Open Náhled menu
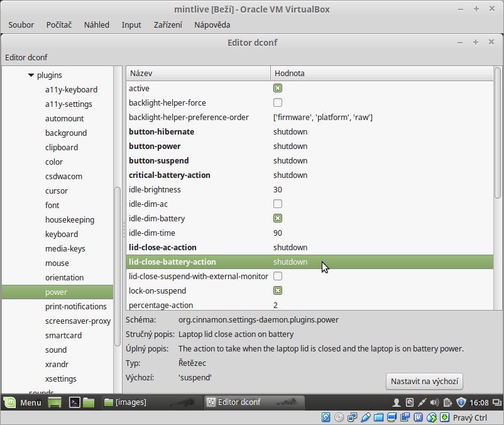This screenshot has height=425, width=504. (x=96, y=25)
